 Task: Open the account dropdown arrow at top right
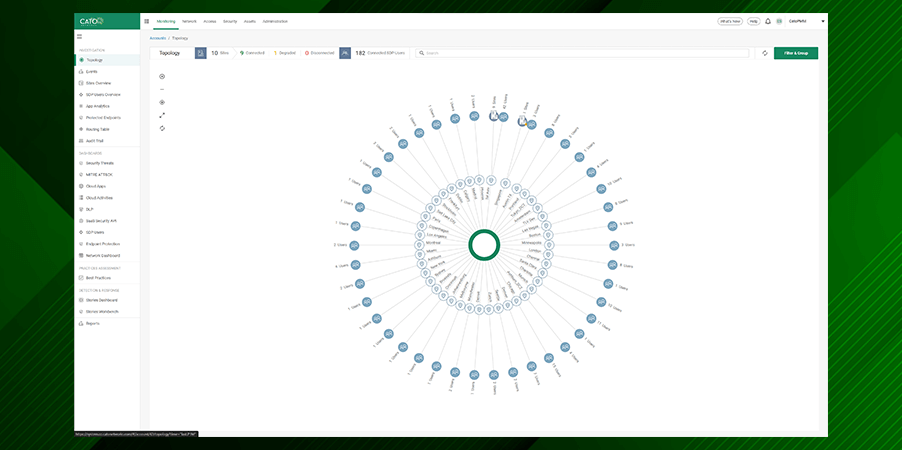coord(822,20)
